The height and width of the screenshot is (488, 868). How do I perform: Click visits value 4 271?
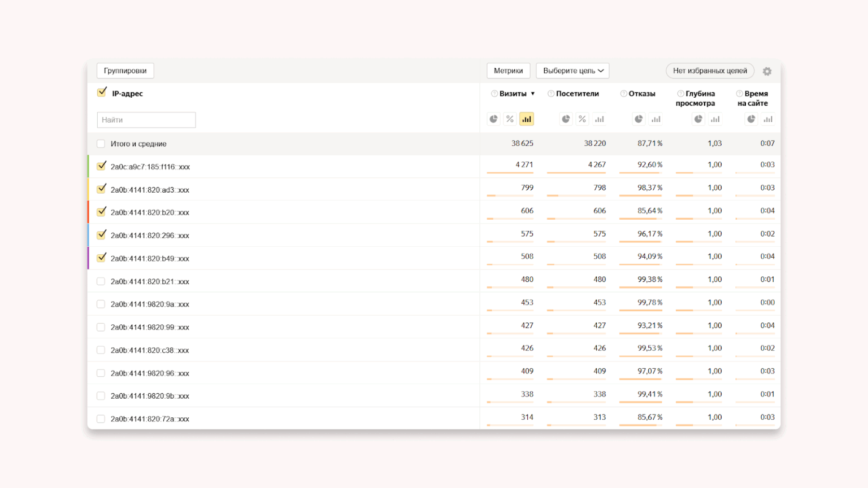coord(524,165)
